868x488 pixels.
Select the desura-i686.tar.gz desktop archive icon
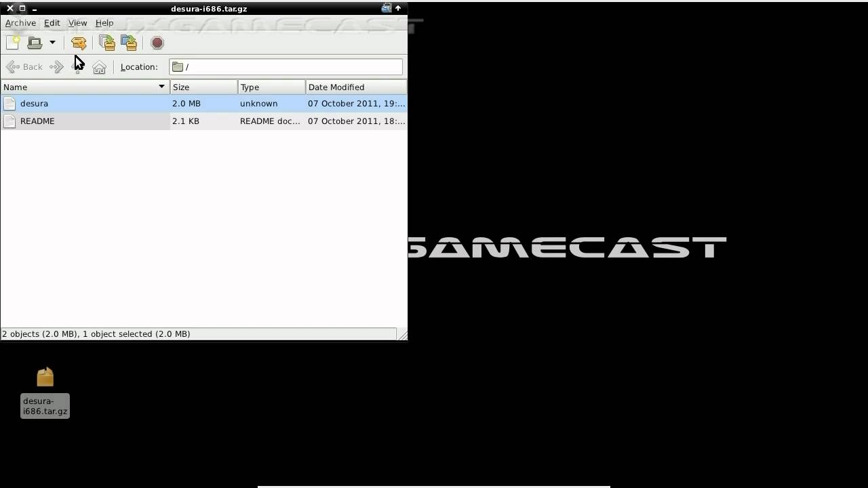(45, 377)
